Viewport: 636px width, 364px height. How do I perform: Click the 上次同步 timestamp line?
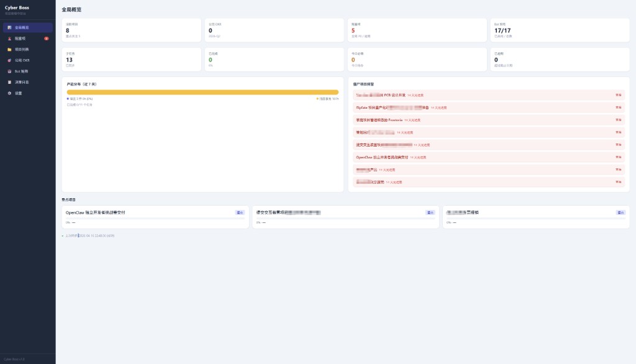click(89, 236)
